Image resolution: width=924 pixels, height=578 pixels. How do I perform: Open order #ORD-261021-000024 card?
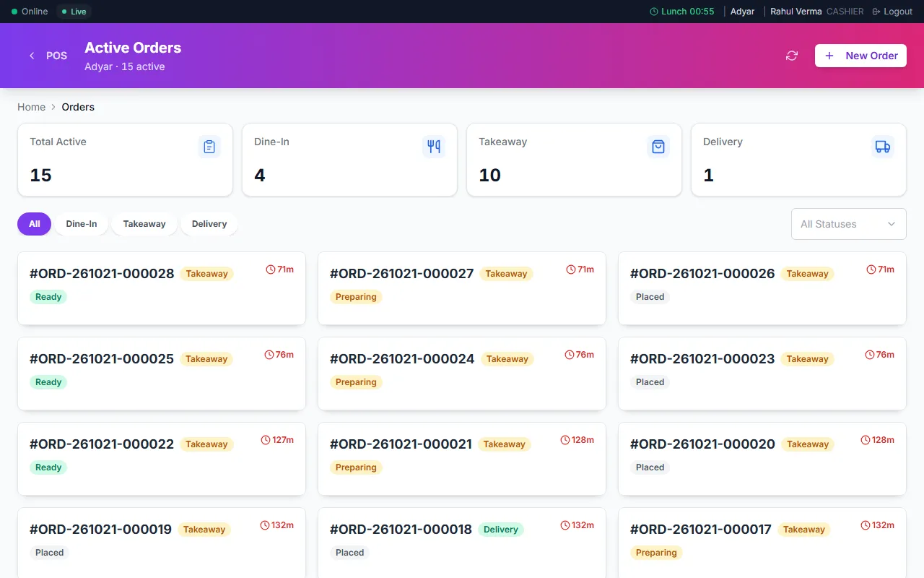(x=461, y=374)
